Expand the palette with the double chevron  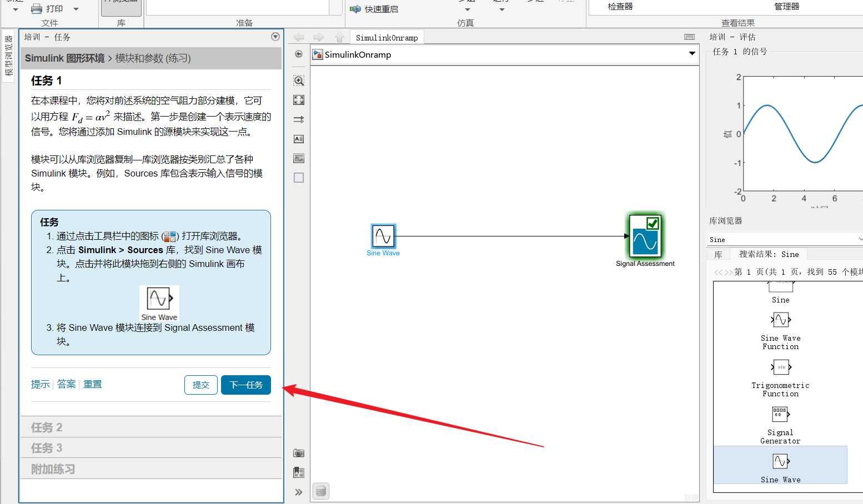coord(299,492)
